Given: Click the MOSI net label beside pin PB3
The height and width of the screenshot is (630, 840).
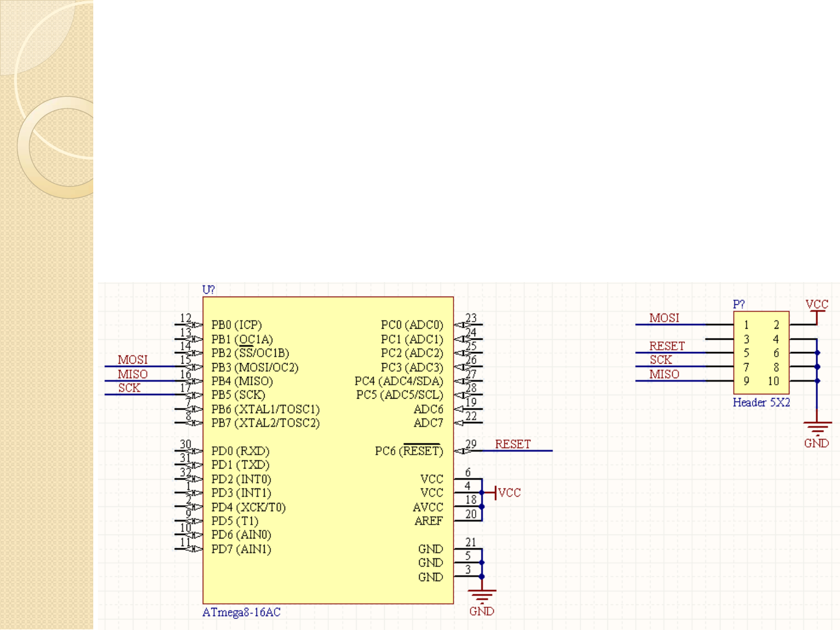Looking at the screenshot, I should 133,360.
